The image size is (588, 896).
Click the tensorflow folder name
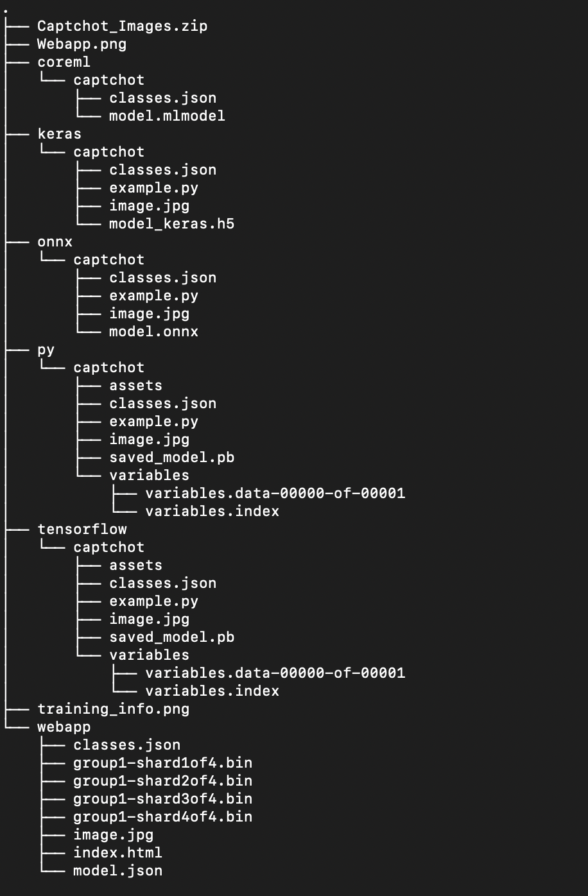82,530
